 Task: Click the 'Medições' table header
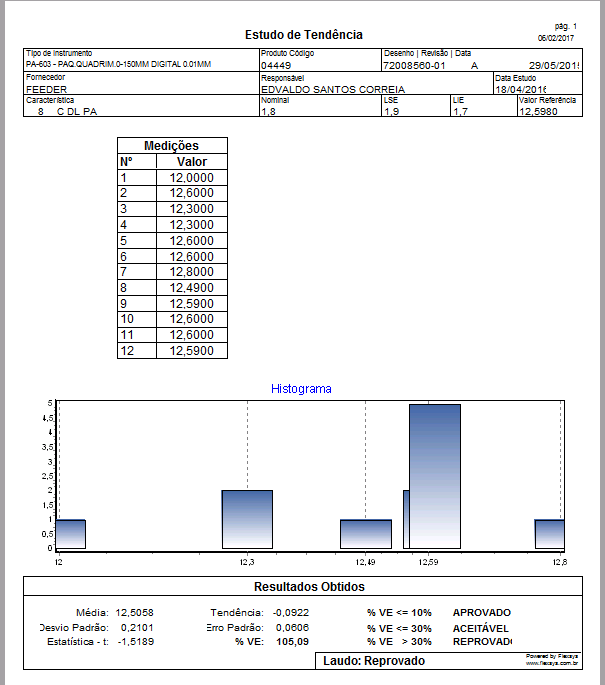point(172,145)
